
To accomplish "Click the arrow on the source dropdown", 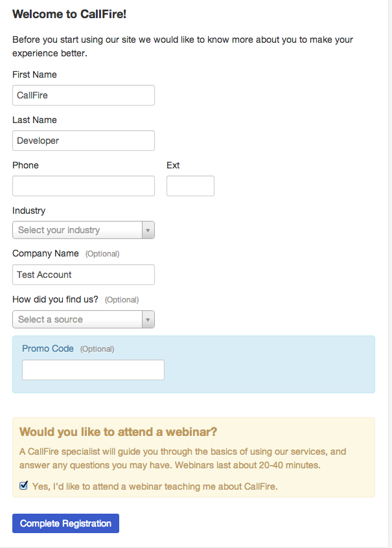I will pos(148,319).
